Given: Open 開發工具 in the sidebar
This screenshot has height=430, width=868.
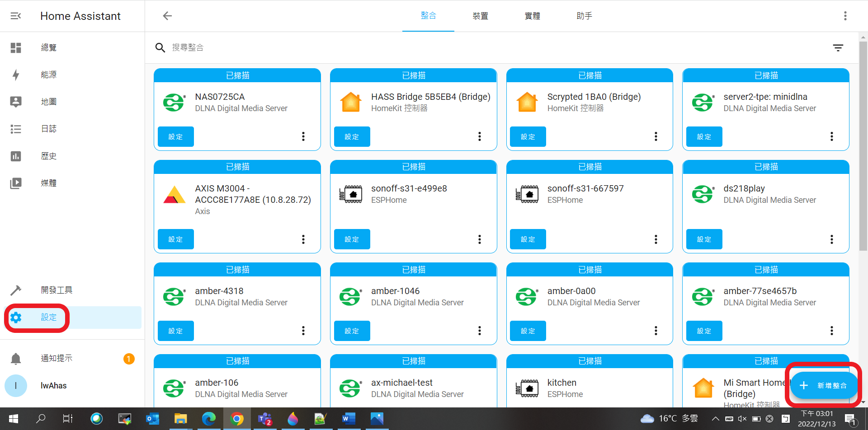Looking at the screenshot, I should pos(72,290).
